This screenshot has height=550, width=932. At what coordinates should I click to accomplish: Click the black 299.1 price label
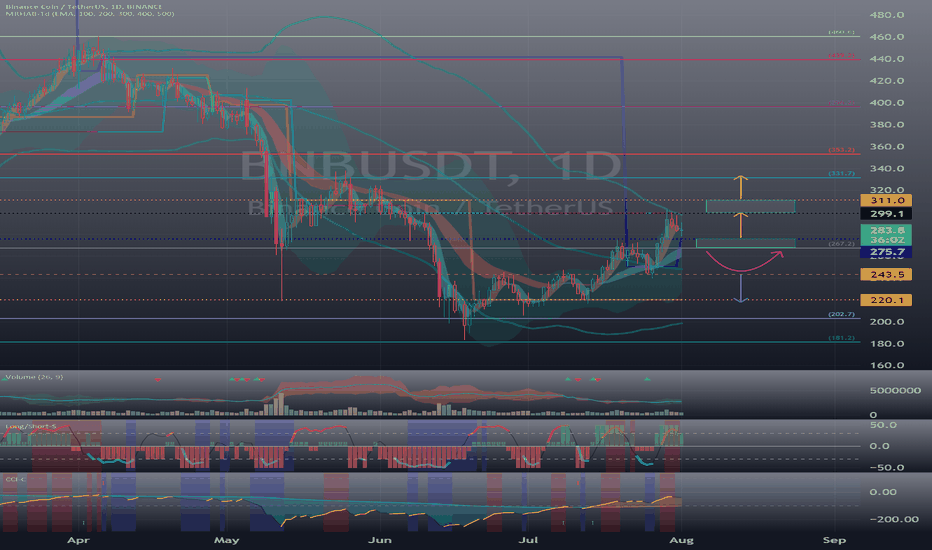(886, 214)
